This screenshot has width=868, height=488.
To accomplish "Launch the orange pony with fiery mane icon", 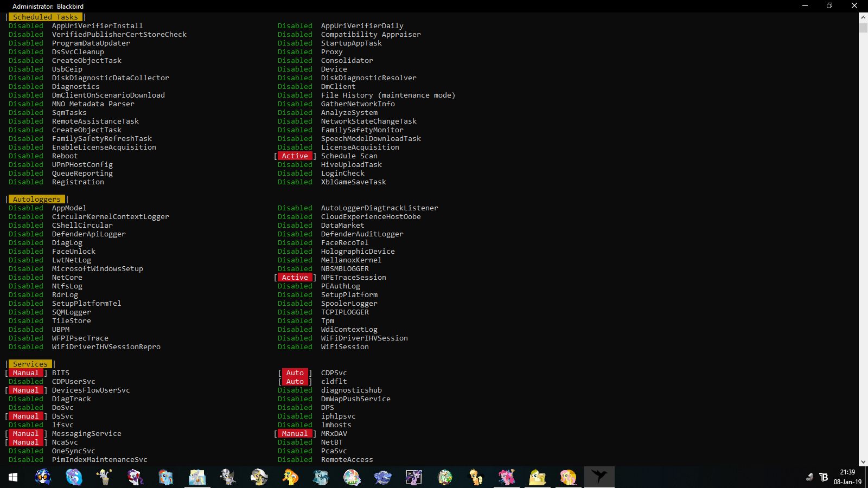I will (290, 477).
